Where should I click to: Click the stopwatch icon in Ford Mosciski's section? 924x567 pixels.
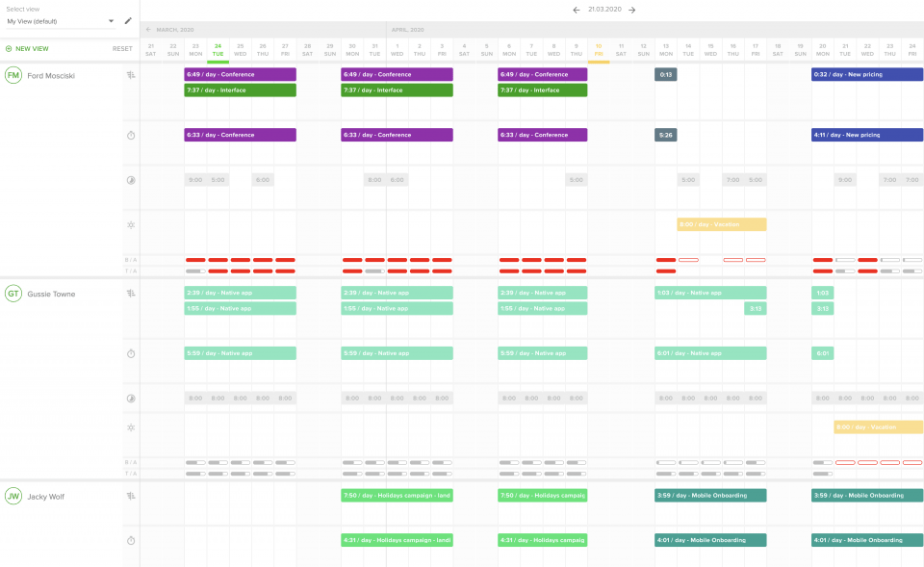click(131, 136)
